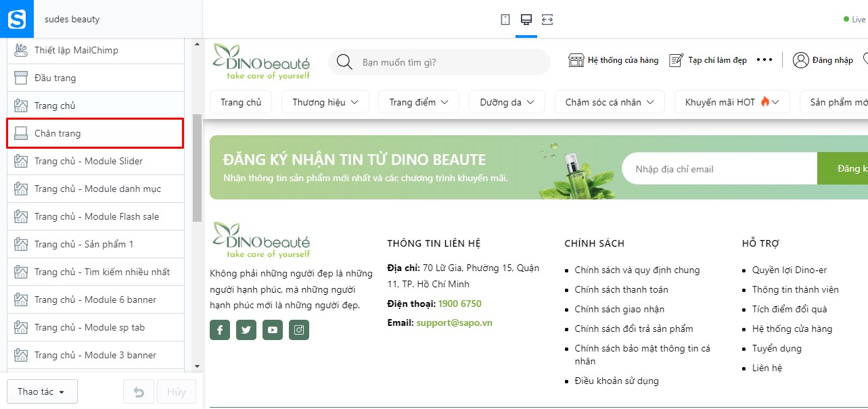Open the footer YouTube icon
The width and height of the screenshot is (868, 409).
[273, 330]
